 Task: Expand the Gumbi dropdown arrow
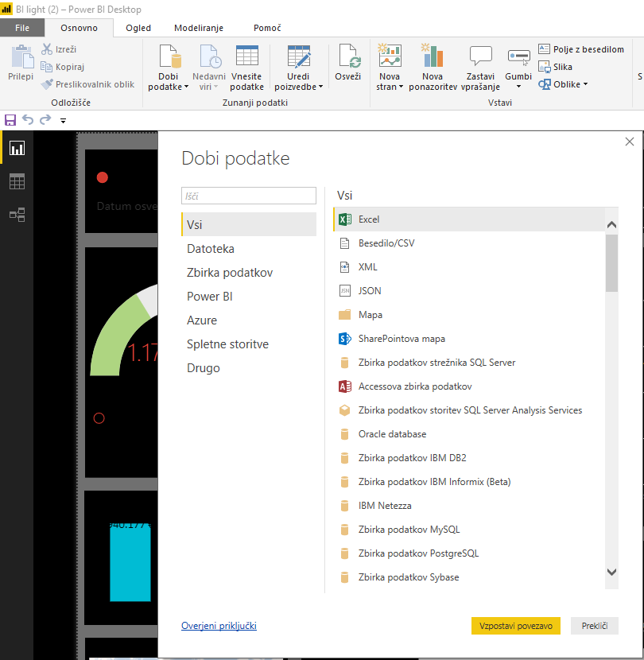pyautogui.click(x=518, y=87)
